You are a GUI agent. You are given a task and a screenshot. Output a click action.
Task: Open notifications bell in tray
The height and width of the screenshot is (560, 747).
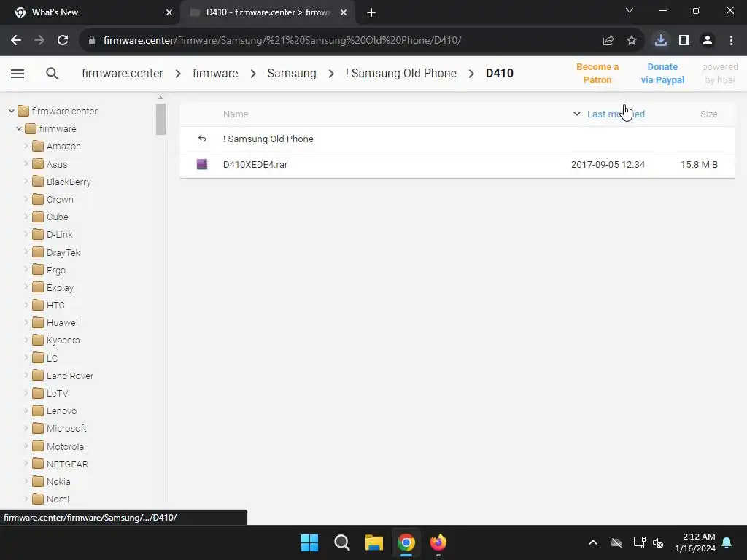click(x=727, y=542)
